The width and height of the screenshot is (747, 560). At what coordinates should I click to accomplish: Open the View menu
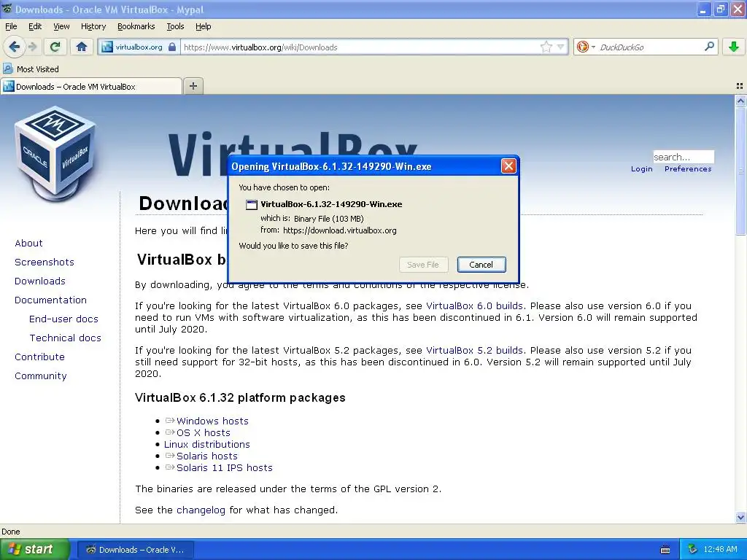click(61, 26)
